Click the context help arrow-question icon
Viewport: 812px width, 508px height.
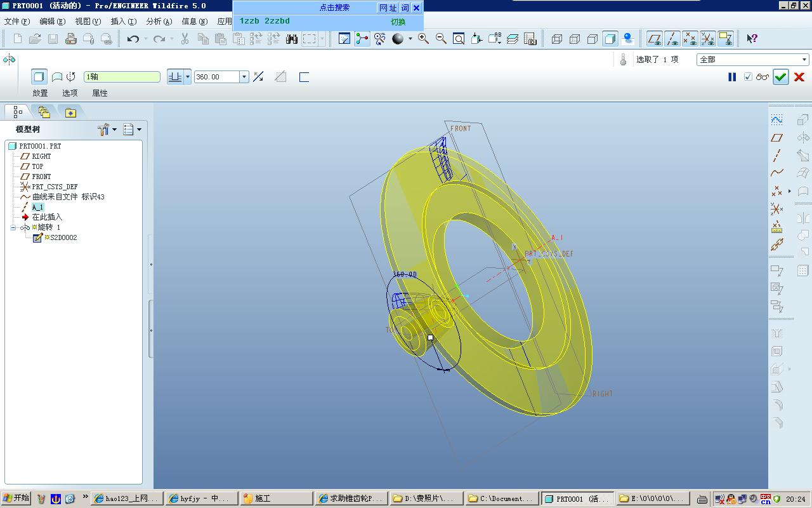752,39
